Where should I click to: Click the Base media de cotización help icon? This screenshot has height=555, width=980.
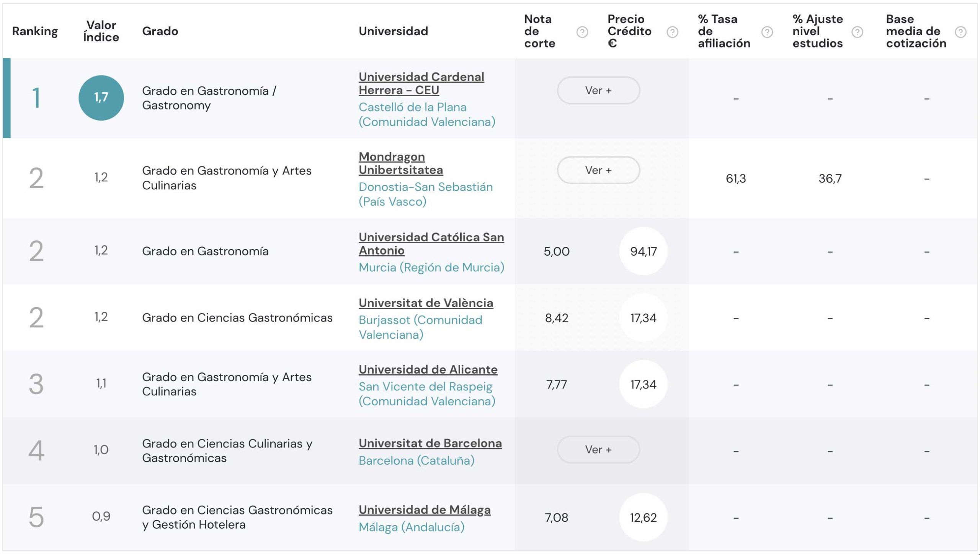[x=960, y=32]
